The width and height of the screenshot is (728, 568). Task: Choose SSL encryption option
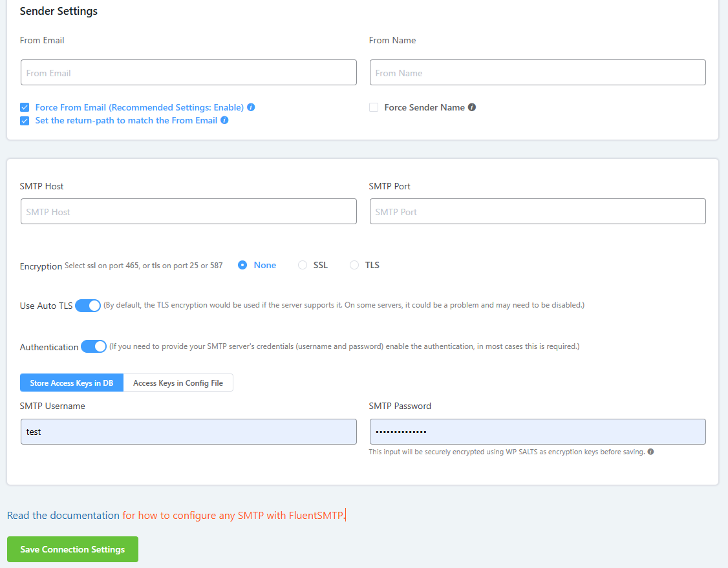tap(303, 265)
